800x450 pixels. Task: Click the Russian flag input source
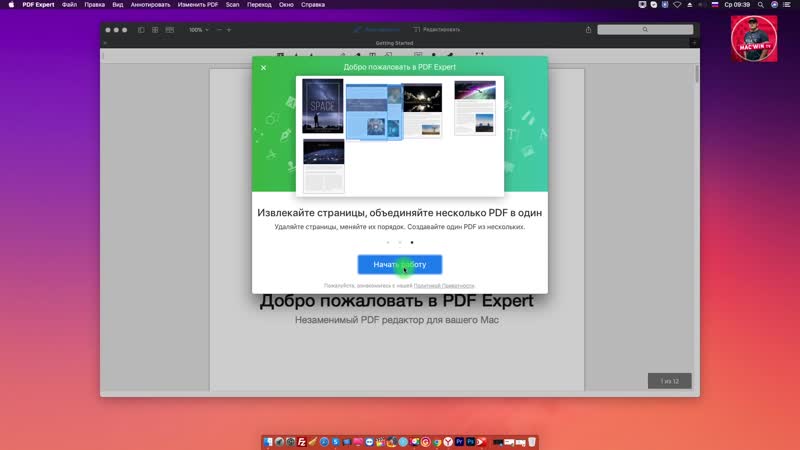pos(715,5)
